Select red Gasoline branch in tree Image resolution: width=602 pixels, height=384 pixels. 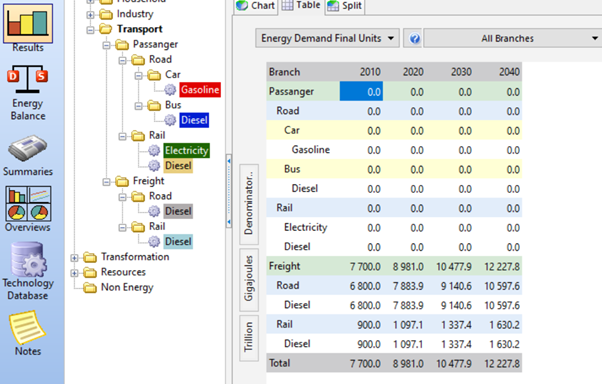pyautogui.click(x=200, y=89)
